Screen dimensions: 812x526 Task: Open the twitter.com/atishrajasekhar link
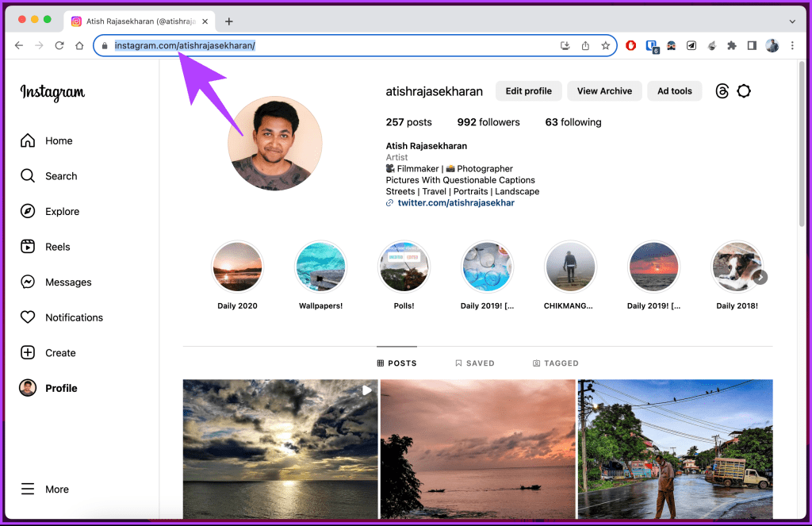click(454, 202)
